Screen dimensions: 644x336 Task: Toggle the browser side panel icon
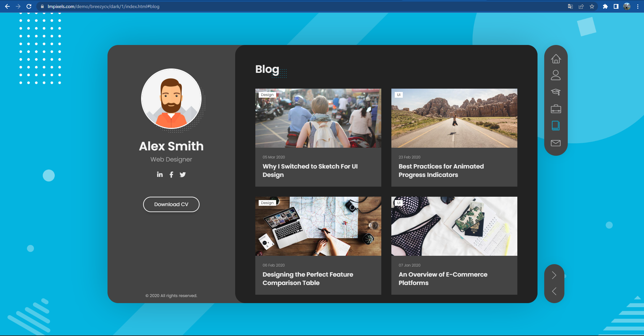click(616, 6)
